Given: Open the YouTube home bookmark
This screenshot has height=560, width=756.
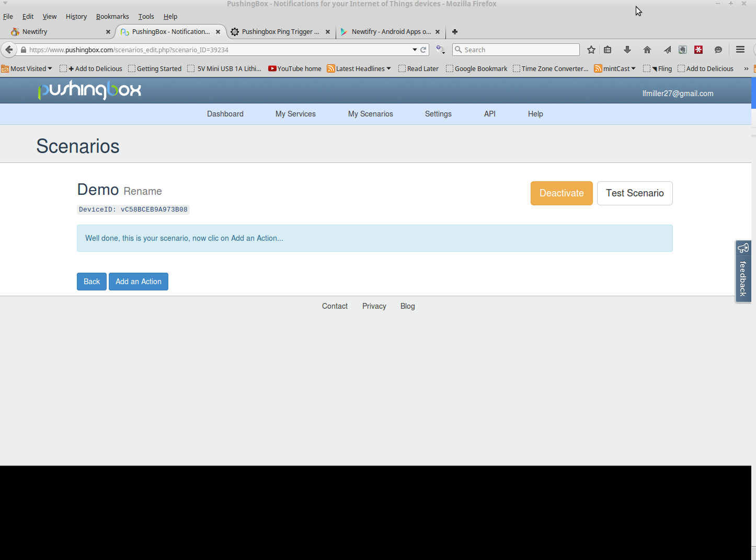Looking at the screenshot, I should (x=295, y=68).
